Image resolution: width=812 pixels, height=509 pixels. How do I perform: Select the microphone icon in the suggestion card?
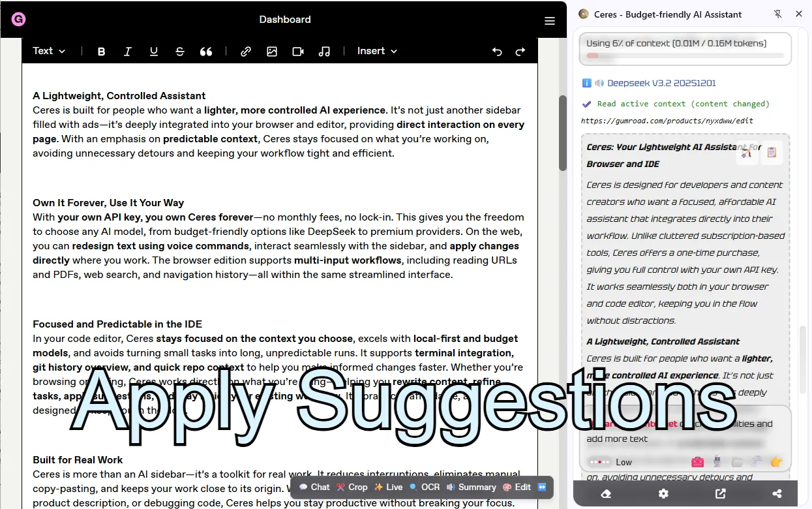tap(716, 461)
